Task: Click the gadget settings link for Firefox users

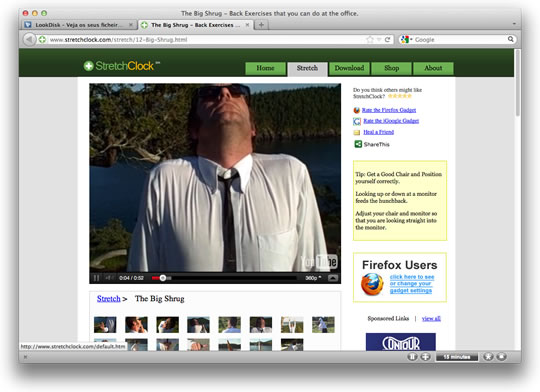Action: click(412, 284)
